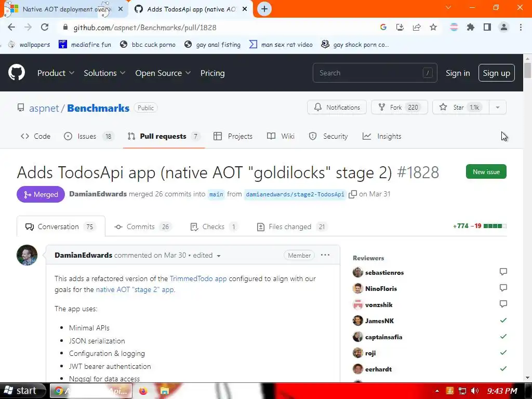Expand the Solutions menu

point(104,73)
